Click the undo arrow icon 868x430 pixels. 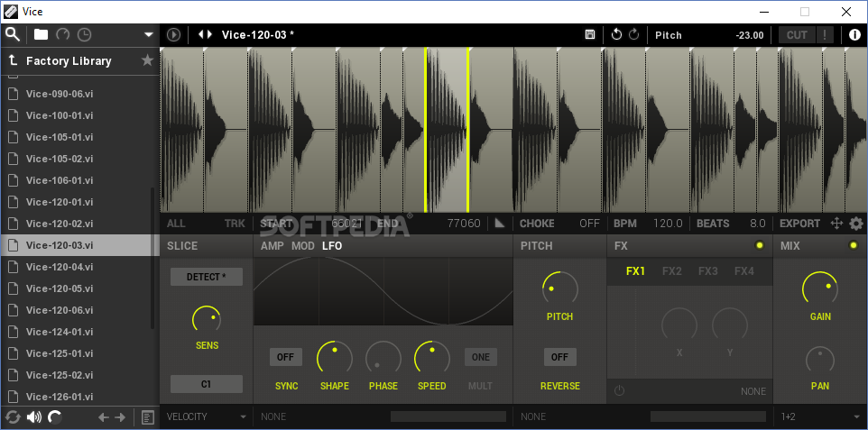coord(616,35)
